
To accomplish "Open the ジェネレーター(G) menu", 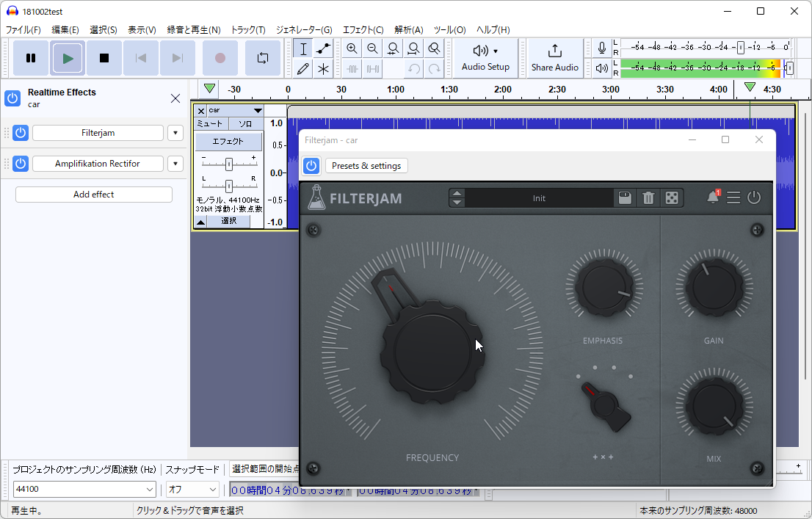I will click(x=303, y=30).
